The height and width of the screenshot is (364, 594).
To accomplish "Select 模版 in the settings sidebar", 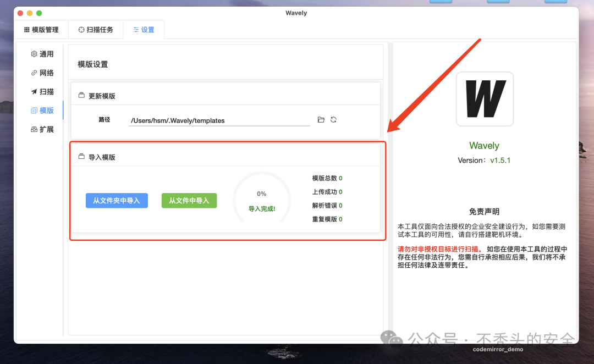I will (42, 111).
